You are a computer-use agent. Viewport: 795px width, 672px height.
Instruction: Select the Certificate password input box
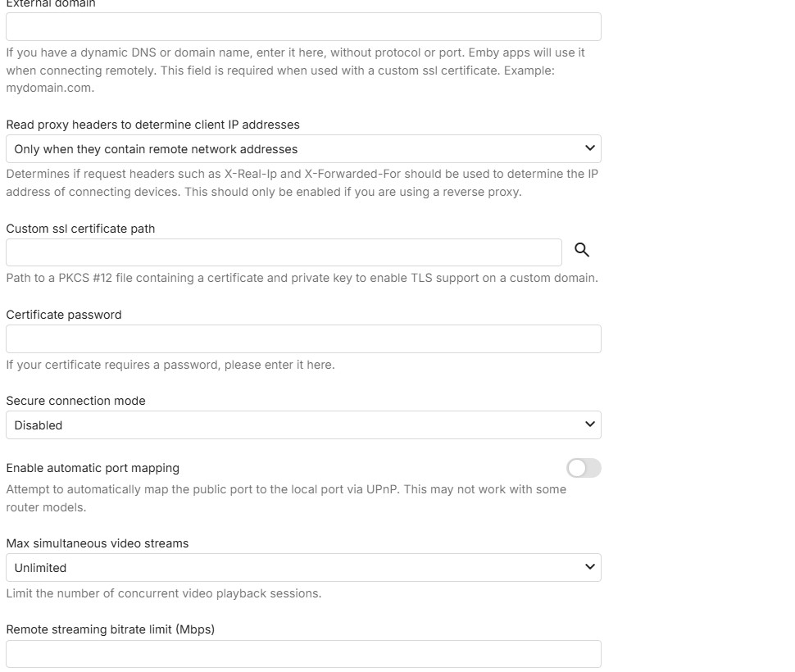coord(303,339)
